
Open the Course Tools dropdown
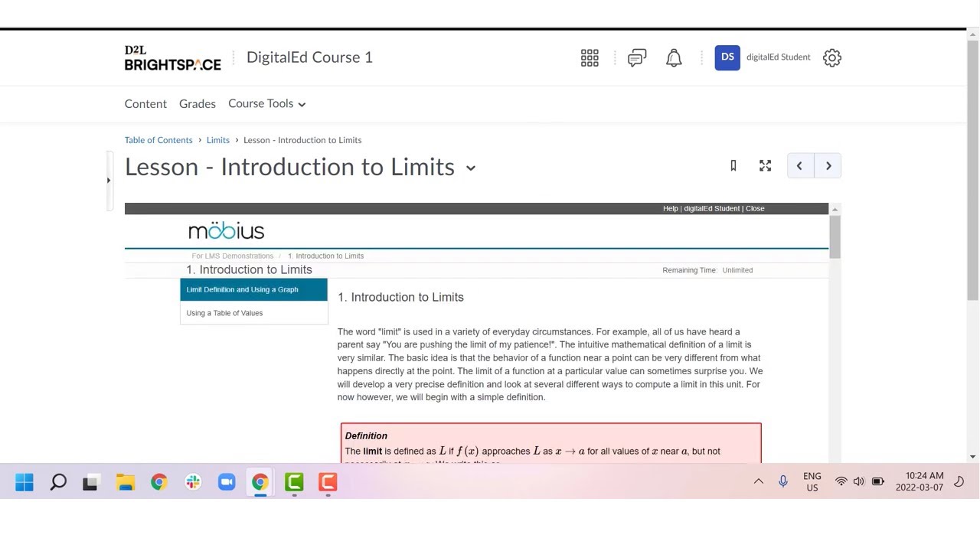(267, 104)
